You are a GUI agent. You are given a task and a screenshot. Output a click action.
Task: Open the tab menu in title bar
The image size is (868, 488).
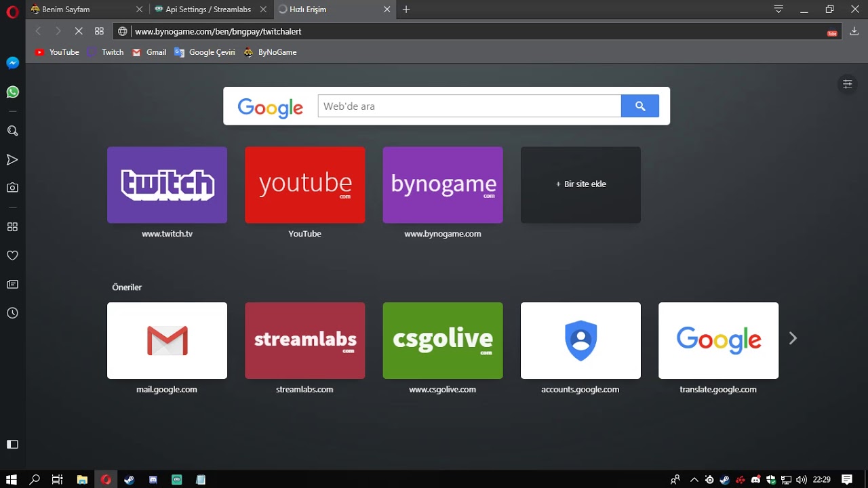coord(778,9)
